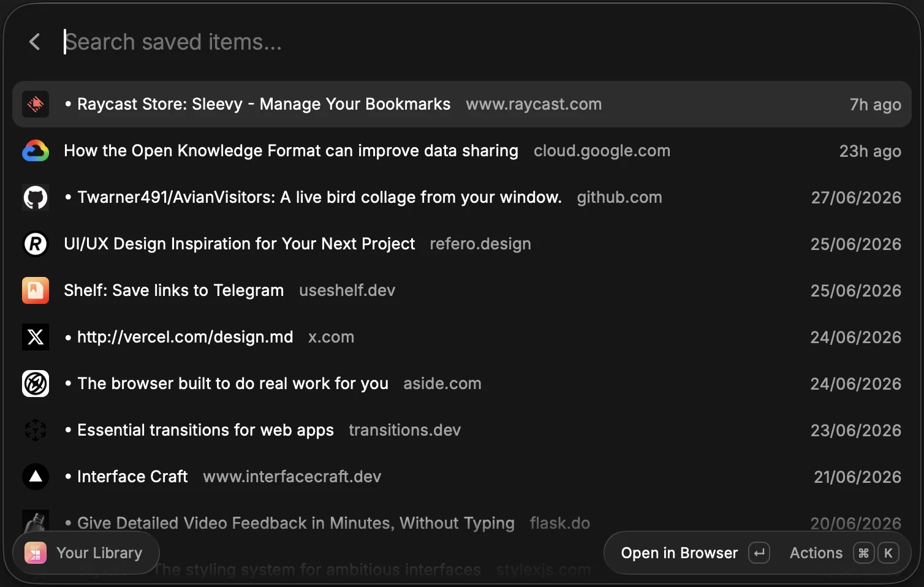Click the x.com domain text
924x587 pixels.
(x=331, y=337)
